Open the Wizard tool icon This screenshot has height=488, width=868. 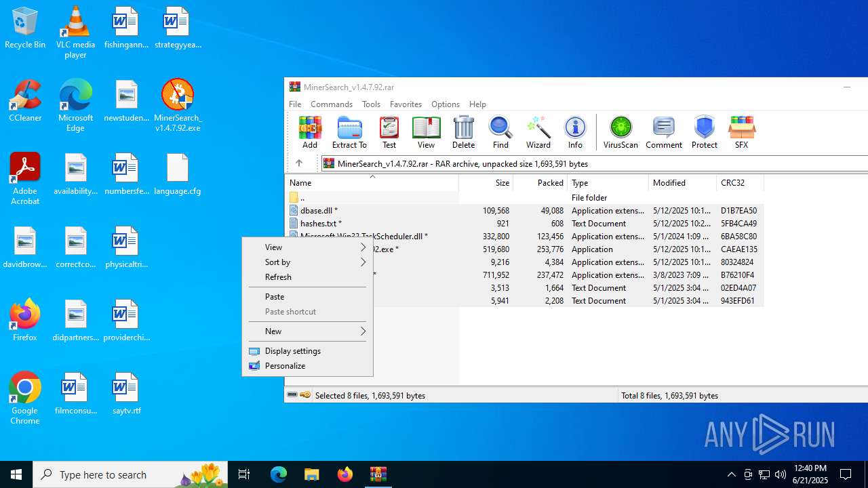(x=538, y=132)
